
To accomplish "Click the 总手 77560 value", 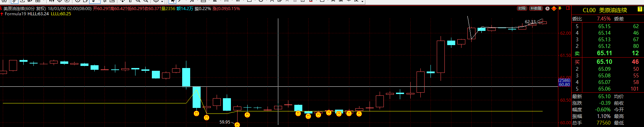I will pos(604,123).
